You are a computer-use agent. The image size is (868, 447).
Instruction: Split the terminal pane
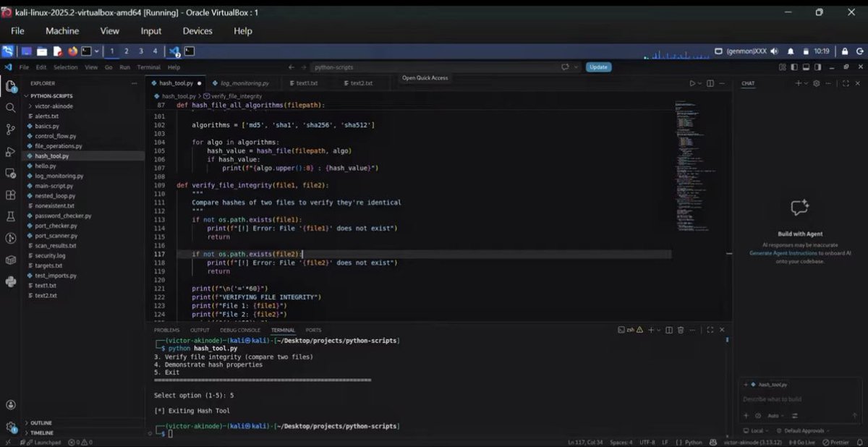[668, 330]
